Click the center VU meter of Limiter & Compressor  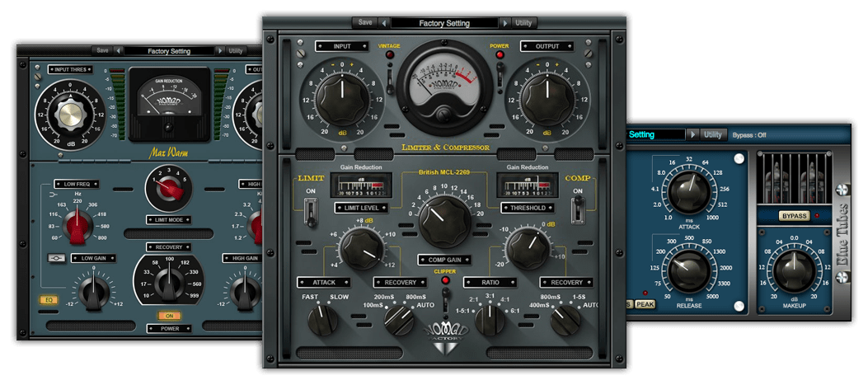444,88
